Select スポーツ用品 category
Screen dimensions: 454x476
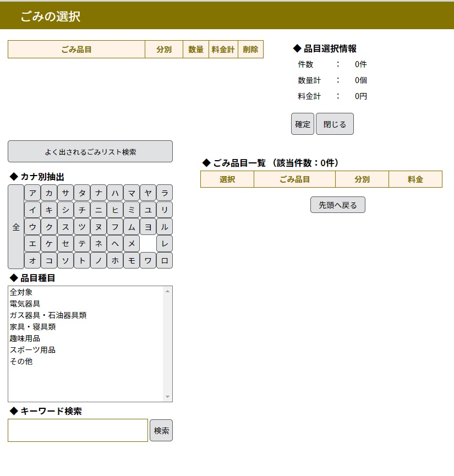point(86,350)
